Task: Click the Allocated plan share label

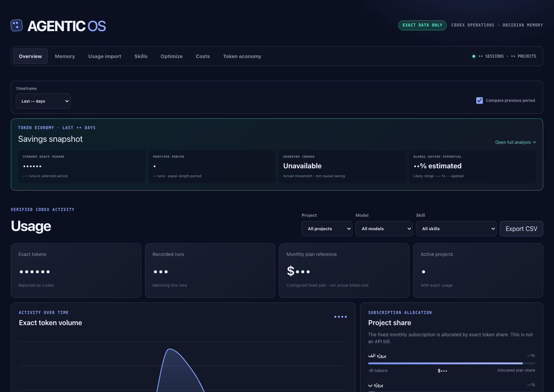Action: (x=516, y=370)
